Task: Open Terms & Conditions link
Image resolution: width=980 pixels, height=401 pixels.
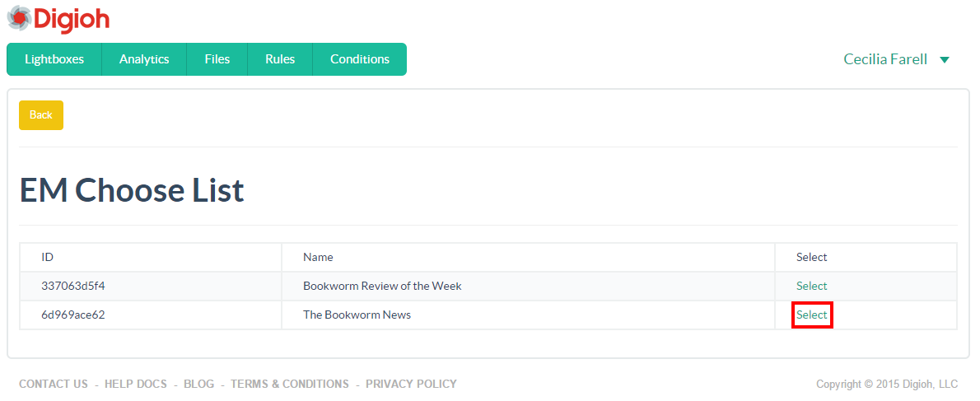Action: click(x=290, y=384)
